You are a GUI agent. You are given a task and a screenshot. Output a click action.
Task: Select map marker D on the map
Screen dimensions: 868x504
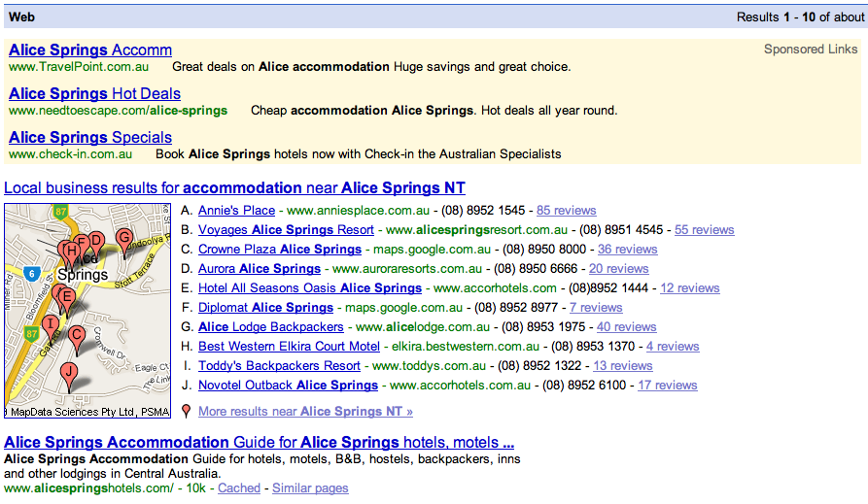95,240
